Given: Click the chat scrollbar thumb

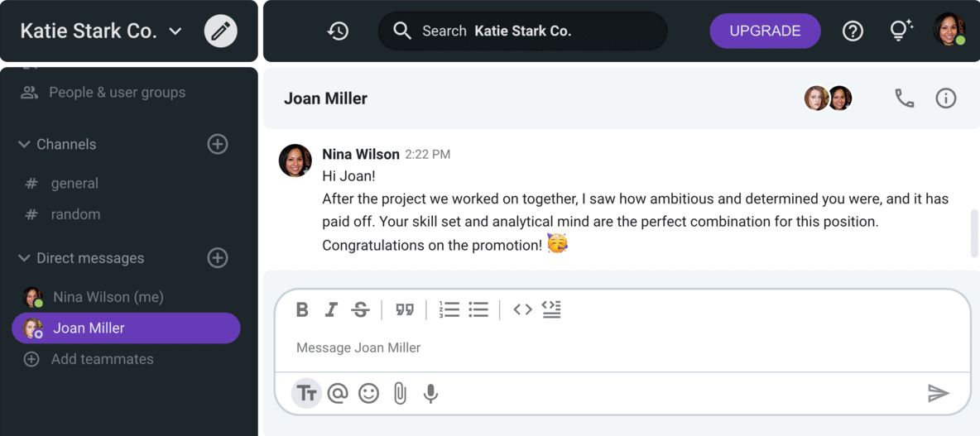Looking at the screenshot, I should tap(973, 233).
